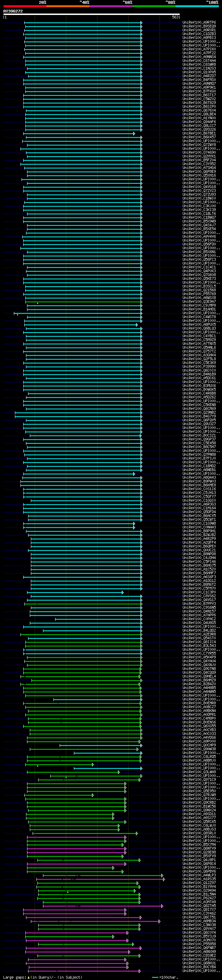
Task: Select hit label UniRef100_C8S9E2
Action: [x=199, y=956]
